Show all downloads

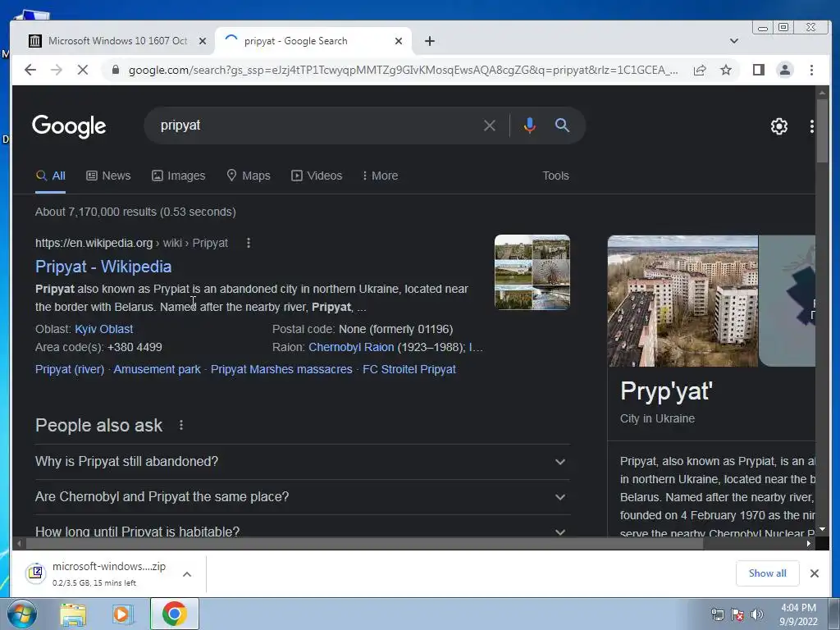pos(767,573)
